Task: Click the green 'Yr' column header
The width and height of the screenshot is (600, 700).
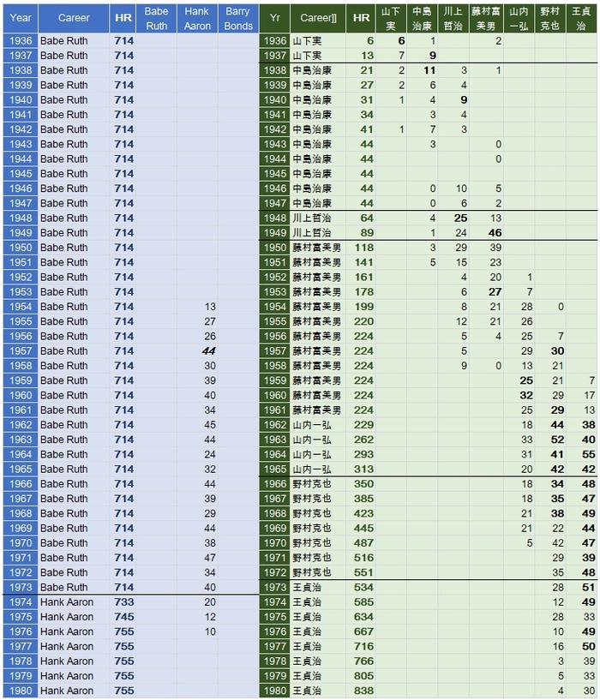Action: point(275,18)
